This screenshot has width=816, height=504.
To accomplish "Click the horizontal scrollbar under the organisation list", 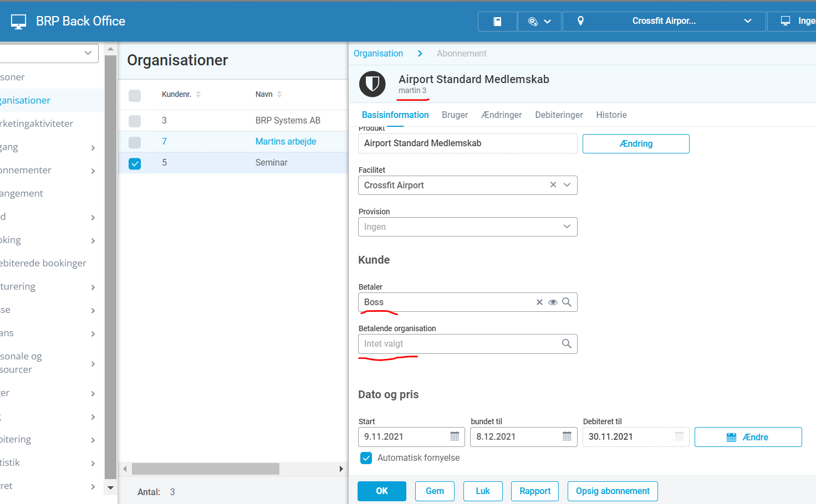I will [205, 469].
